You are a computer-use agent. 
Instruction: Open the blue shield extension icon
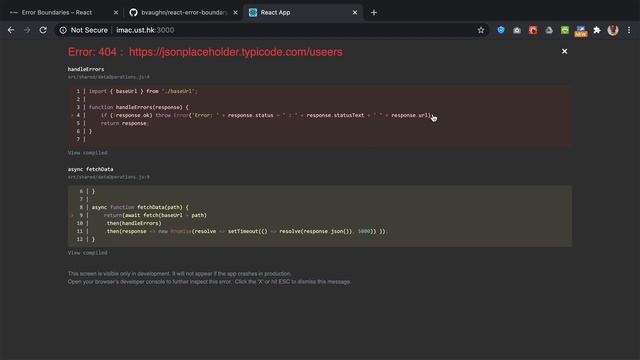501,30
